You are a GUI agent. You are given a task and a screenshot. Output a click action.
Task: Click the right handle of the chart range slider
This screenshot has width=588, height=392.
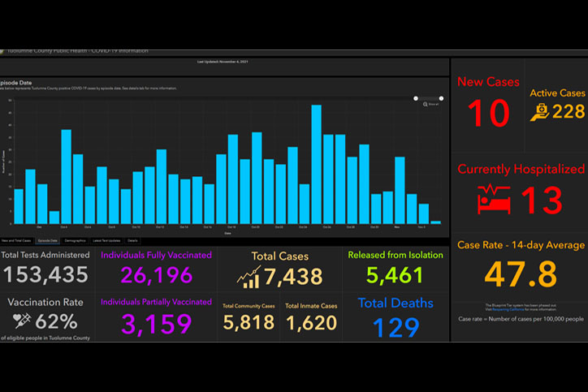pyautogui.click(x=441, y=98)
